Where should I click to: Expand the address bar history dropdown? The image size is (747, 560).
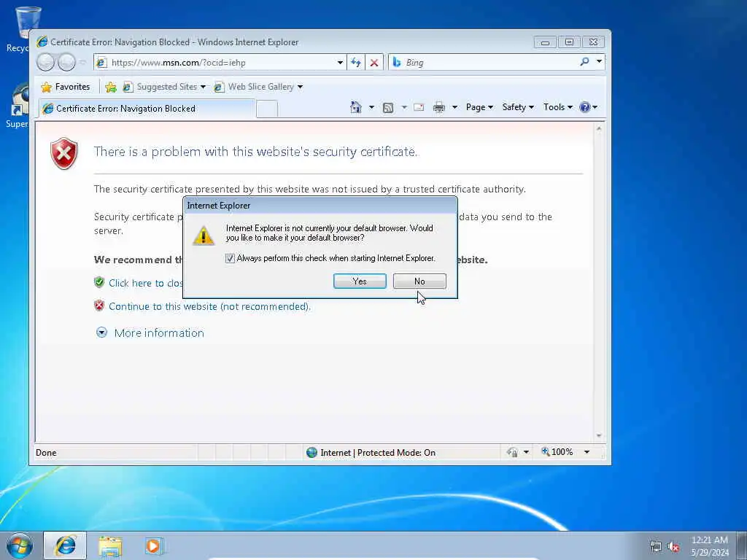click(340, 63)
